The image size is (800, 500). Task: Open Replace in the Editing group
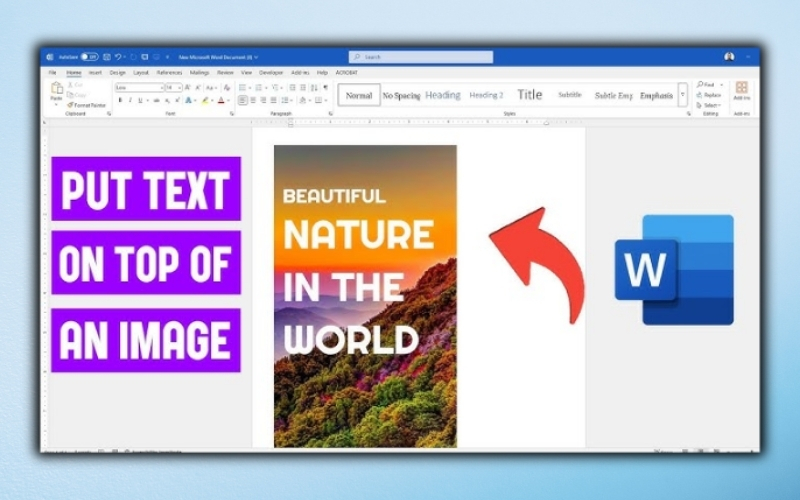pos(709,95)
